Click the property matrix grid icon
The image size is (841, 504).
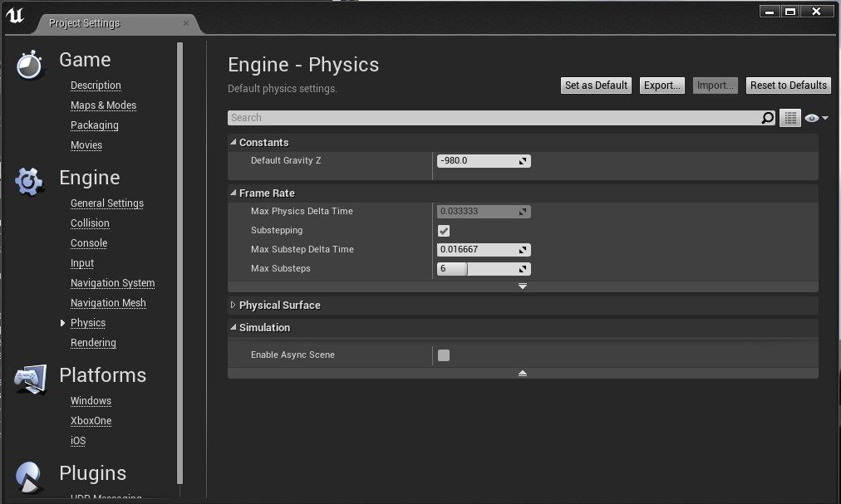click(789, 117)
